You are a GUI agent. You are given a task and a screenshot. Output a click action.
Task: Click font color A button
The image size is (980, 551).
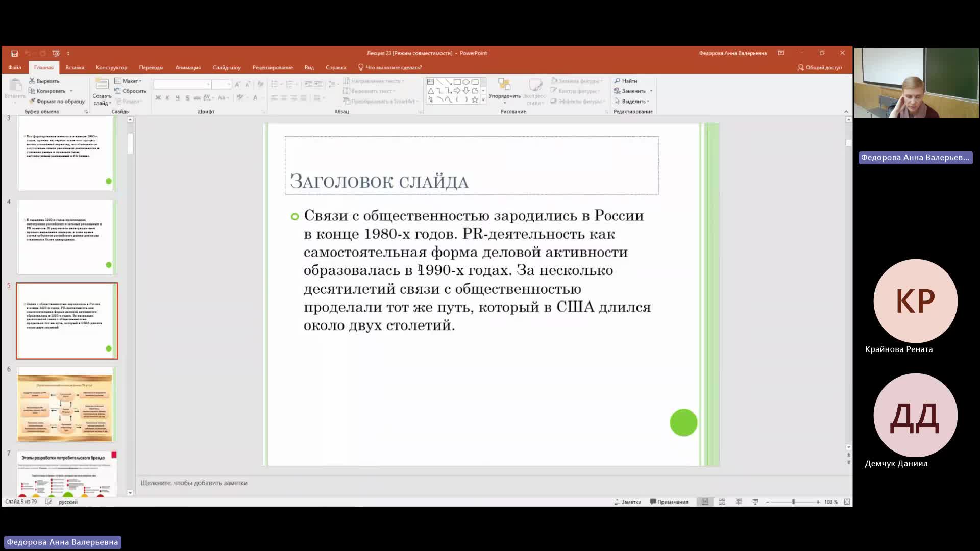pyautogui.click(x=255, y=97)
